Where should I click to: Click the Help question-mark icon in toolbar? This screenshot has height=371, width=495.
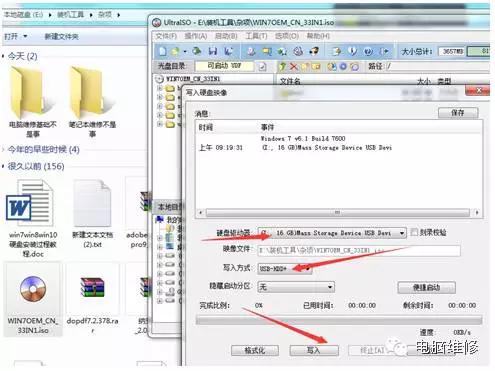coord(368,51)
